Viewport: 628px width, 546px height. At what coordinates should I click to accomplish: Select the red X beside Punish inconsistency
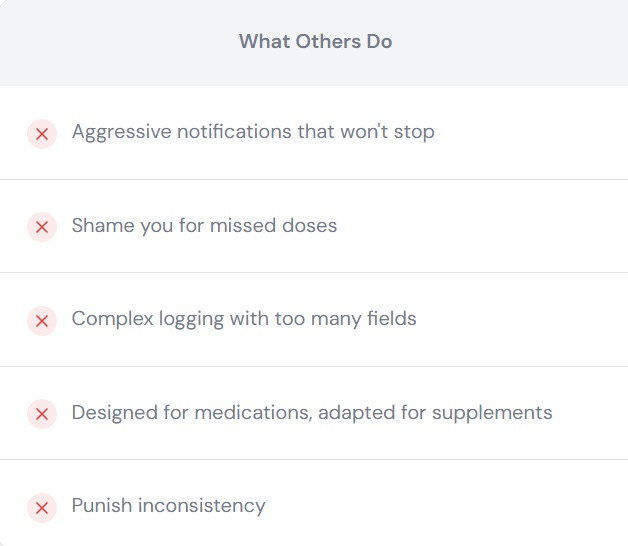pyautogui.click(x=42, y=508)
